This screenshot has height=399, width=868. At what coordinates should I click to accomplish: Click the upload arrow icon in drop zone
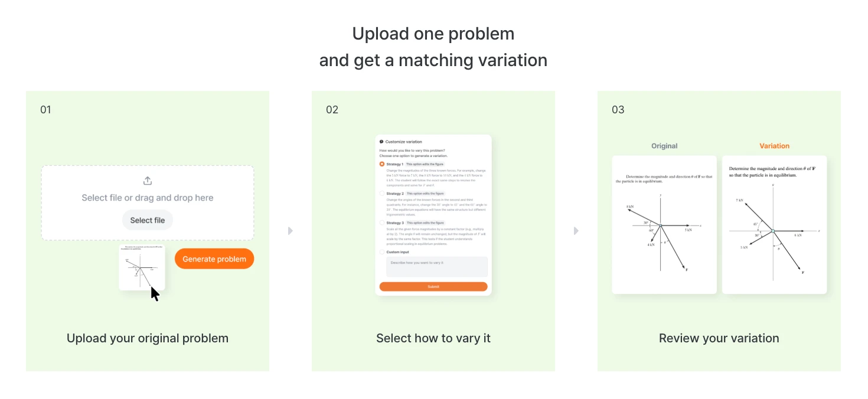click(148, 181)
